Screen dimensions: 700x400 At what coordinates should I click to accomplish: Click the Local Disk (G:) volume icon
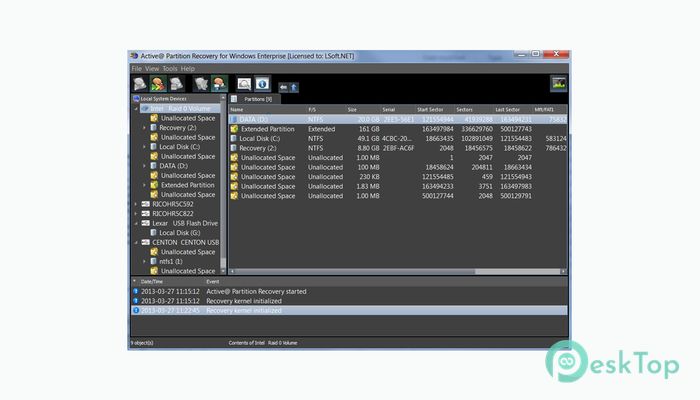click(x=154, y=233)
